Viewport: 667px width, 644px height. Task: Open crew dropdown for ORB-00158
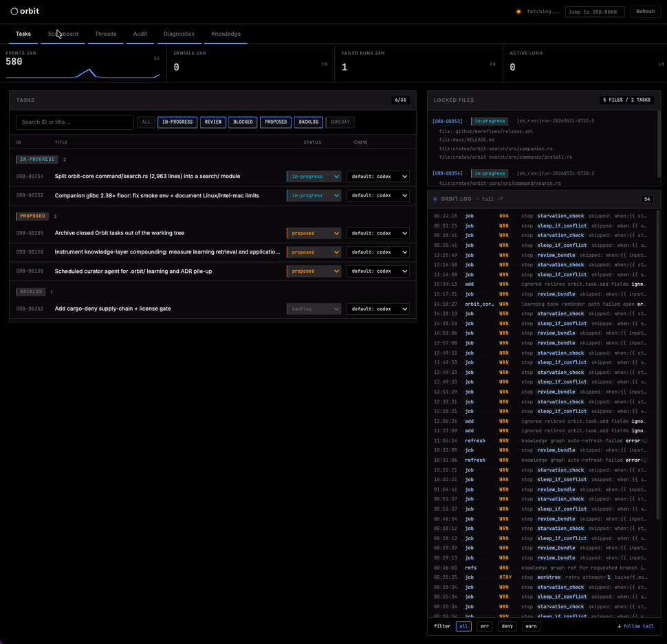[378, 252]
